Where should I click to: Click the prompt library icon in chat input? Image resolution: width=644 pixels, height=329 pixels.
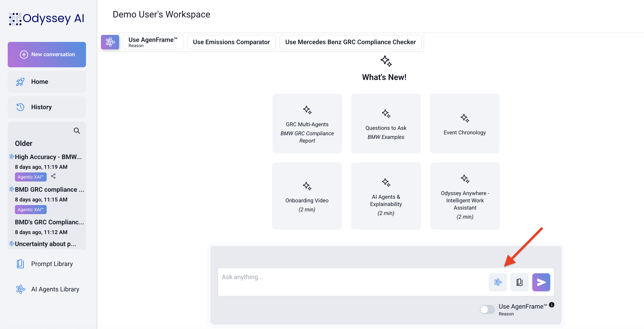coord(519,282)
